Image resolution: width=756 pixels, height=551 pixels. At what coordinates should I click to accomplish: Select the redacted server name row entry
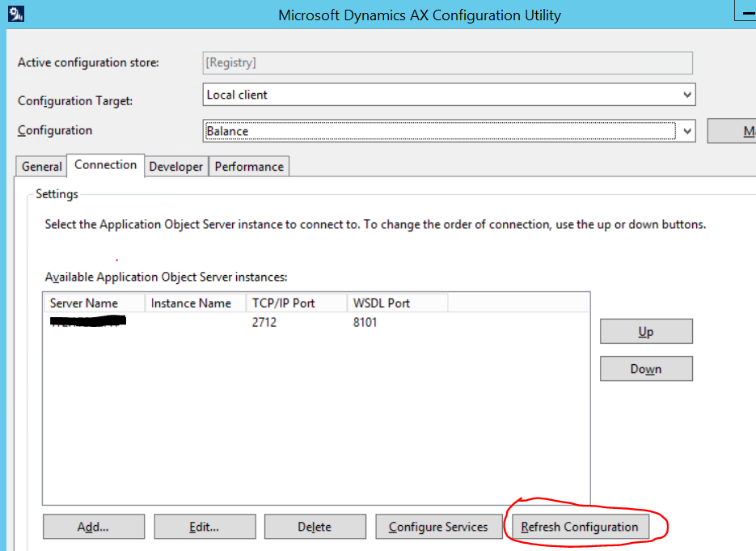[x=88, y=321]
